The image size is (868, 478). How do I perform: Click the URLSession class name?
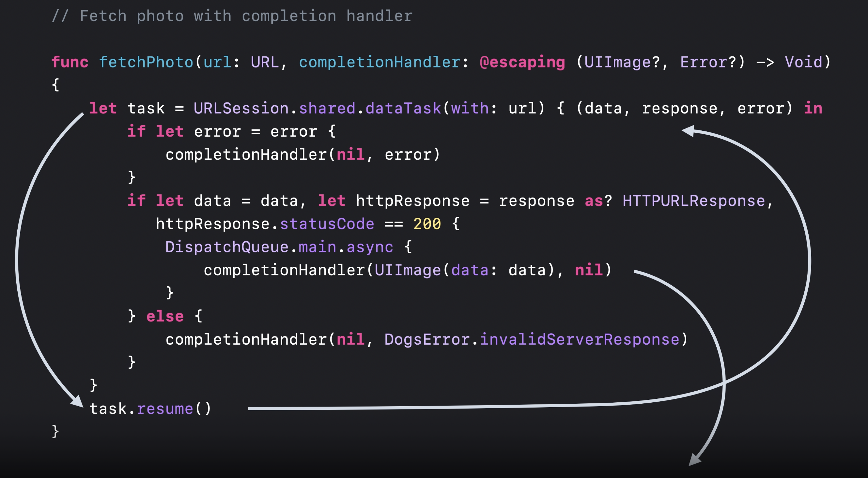click(241, 108)
